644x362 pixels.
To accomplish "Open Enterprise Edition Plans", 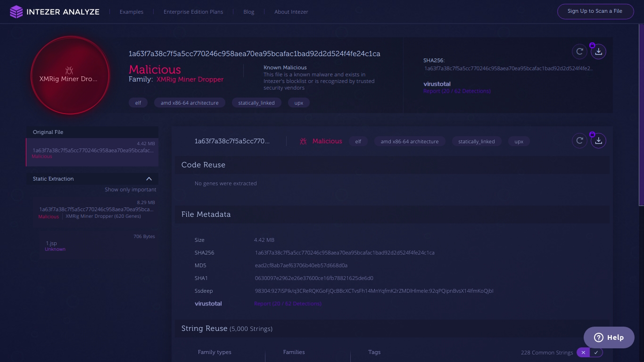I will point(193,12).
